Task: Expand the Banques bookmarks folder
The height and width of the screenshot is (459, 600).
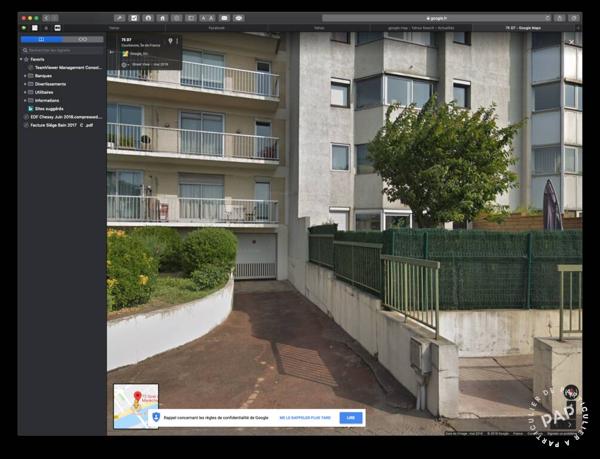Action: [26, 75]
